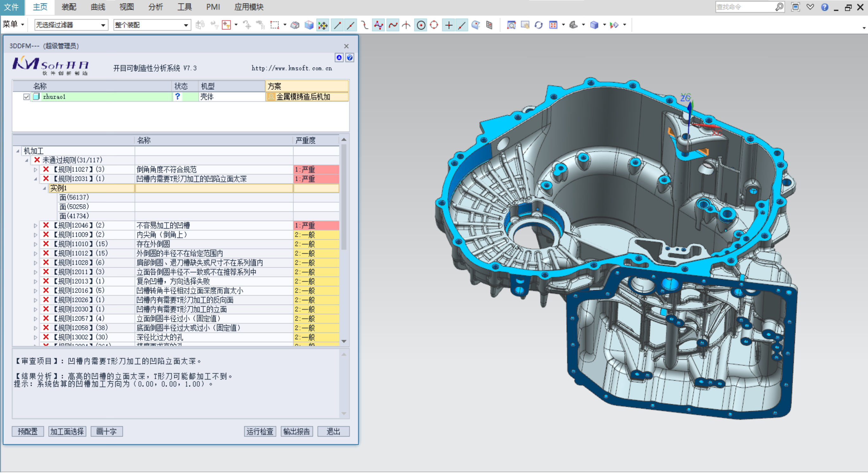Toggle the arc center snap point icon
The height and width of the screenshot is (473, 868).
(x=421, y=25)
